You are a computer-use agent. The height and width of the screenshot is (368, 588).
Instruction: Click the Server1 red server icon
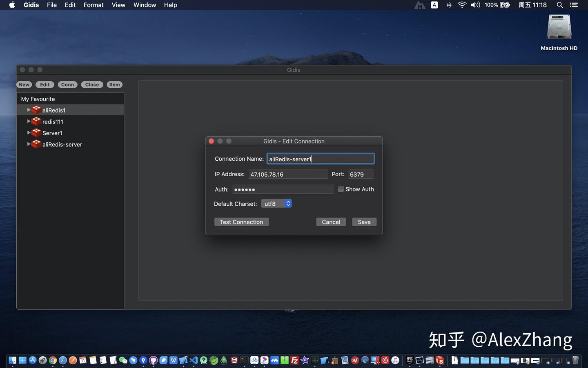tap(36, 133)
